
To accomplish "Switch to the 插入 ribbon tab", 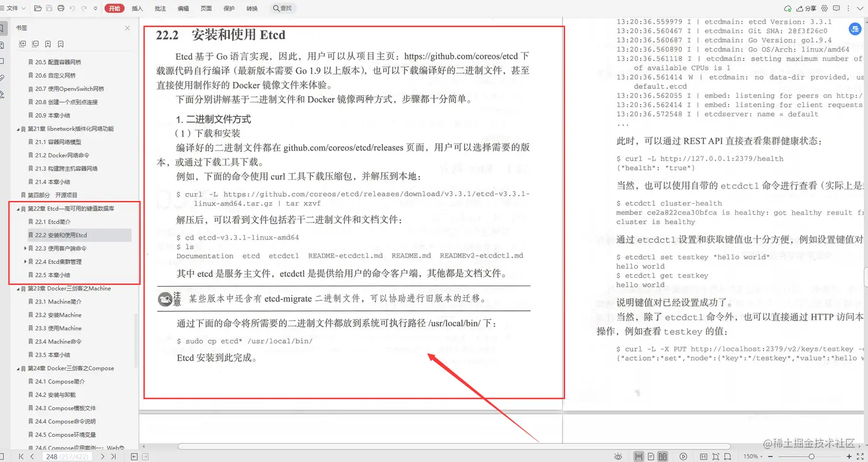I will 137,8.
